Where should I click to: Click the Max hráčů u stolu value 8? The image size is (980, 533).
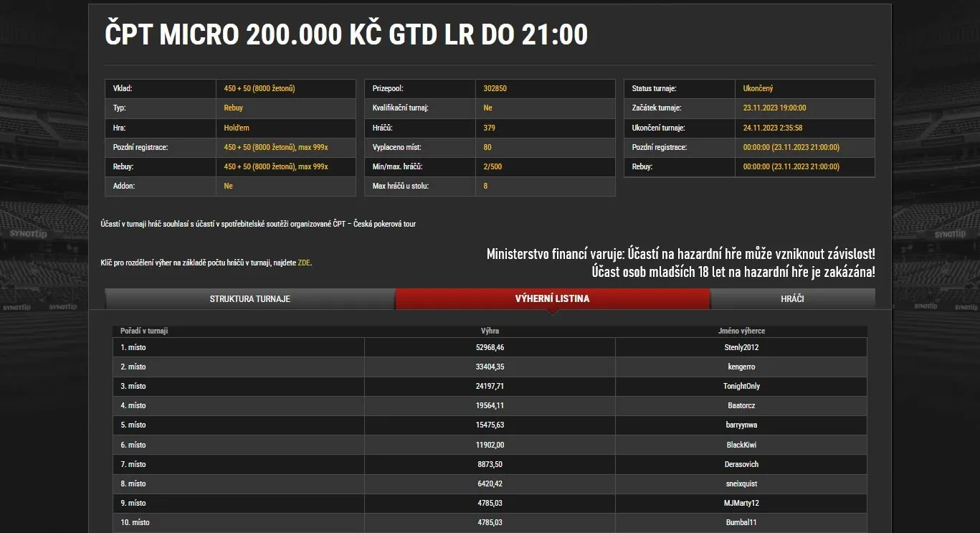tap(485, 187)
